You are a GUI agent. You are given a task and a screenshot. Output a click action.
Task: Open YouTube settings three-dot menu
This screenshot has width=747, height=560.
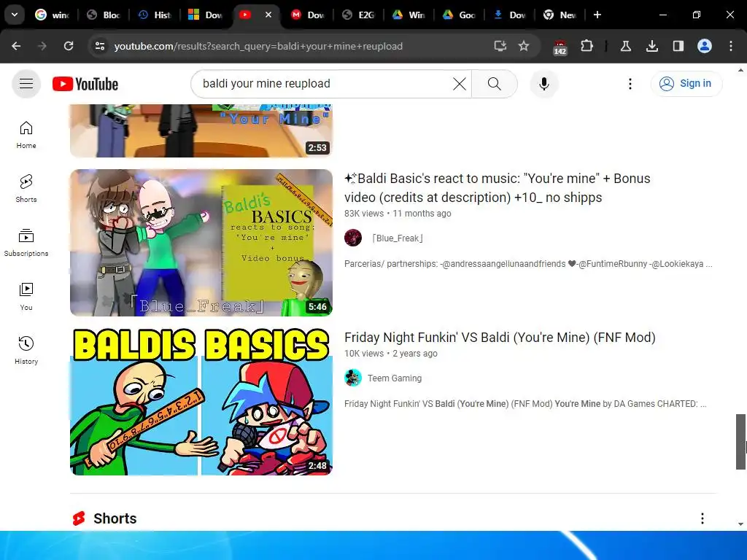point(630,84)
